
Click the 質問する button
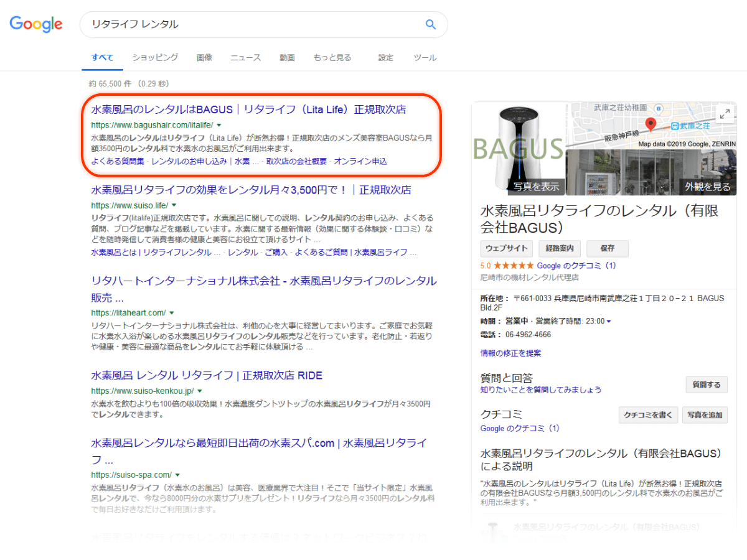(707, 385)
